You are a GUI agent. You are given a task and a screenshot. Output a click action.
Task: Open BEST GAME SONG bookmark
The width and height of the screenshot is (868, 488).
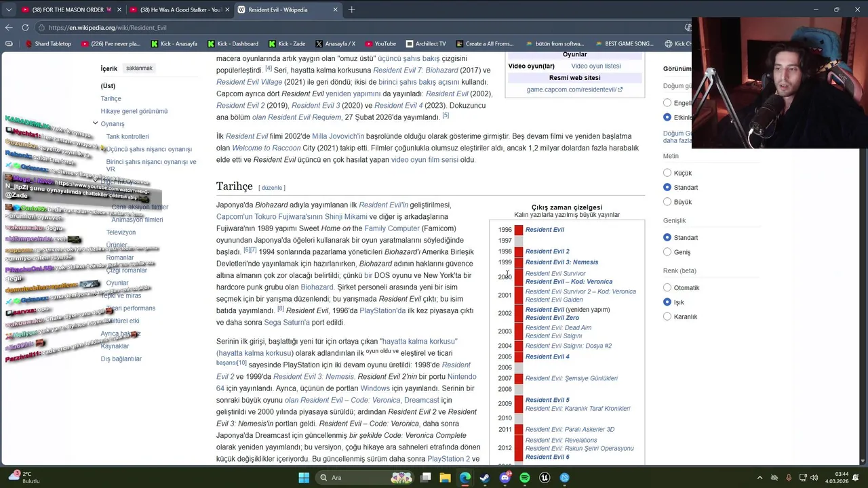tap(624, 43)
